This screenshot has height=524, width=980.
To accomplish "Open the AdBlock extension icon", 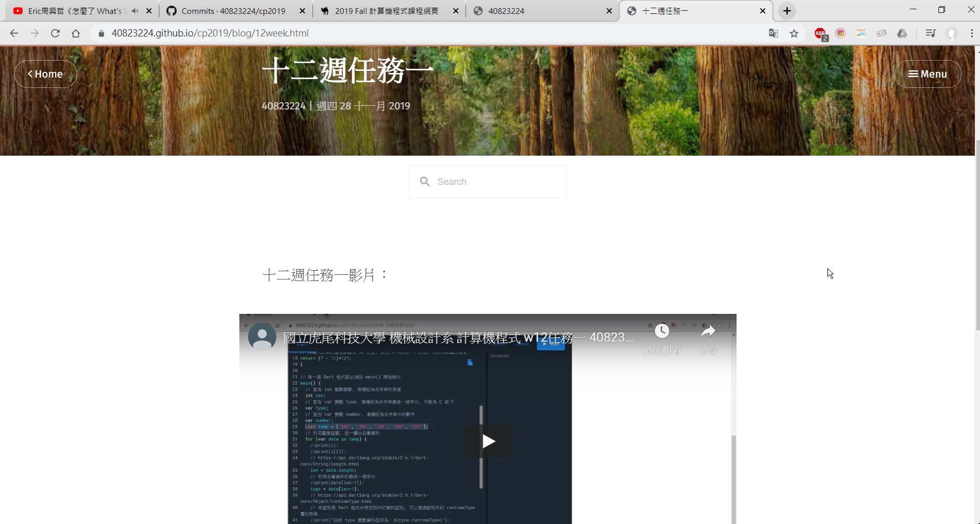I will pos(820,33).
